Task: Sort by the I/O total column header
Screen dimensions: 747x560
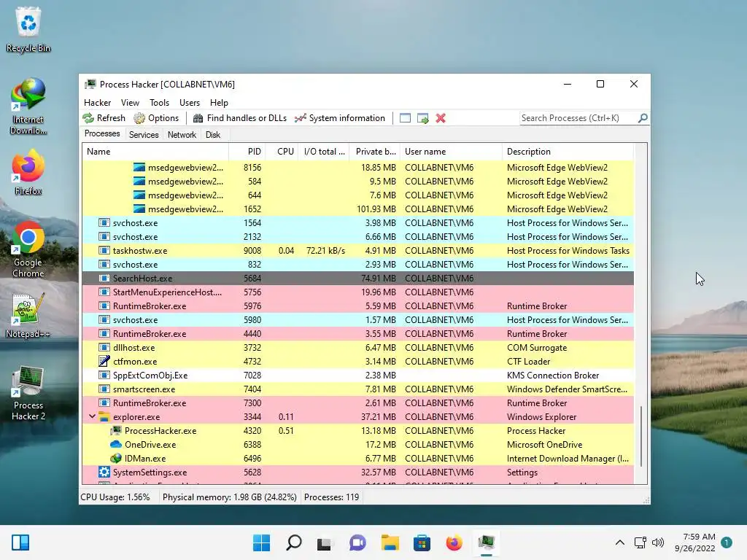Action: (x=324, y=152)
